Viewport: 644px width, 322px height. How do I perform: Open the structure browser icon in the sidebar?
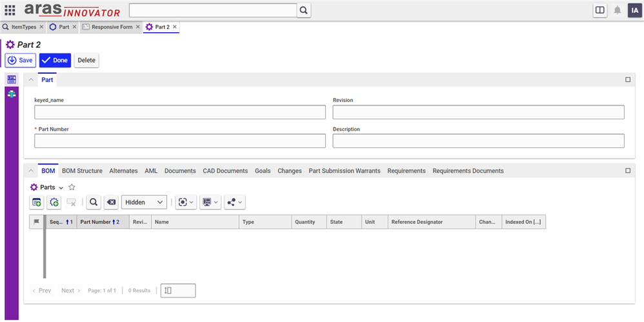point(12,94)
